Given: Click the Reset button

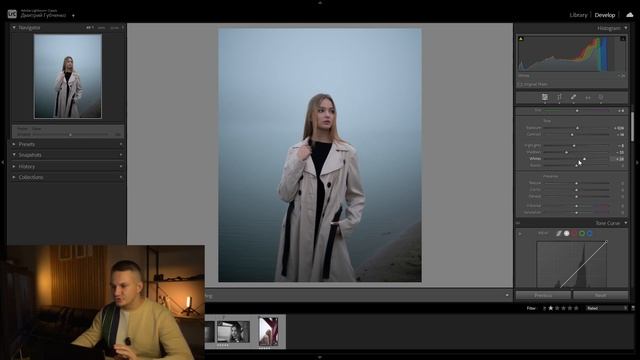Looking at the screenshot, I should click(x=600, y=295).
